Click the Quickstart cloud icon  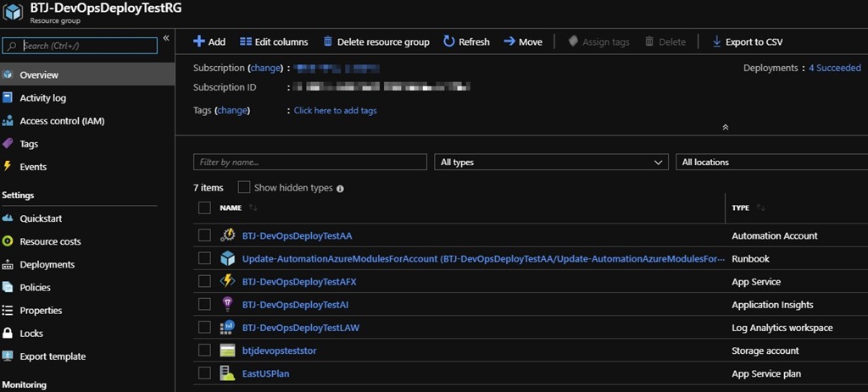click(8, 218)
